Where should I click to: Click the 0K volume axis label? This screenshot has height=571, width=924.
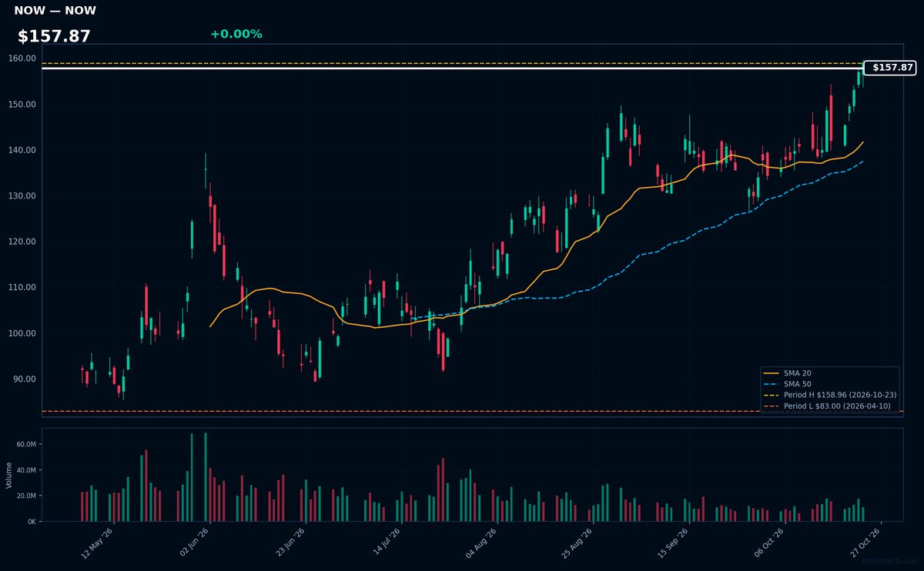pyautogui.click(x=32, y=522)
